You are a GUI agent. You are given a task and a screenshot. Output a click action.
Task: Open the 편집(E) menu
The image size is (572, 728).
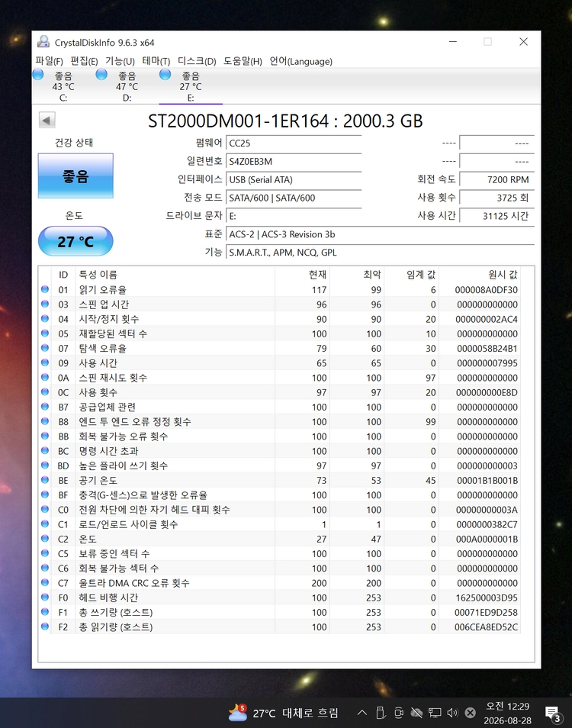(84, 61)
